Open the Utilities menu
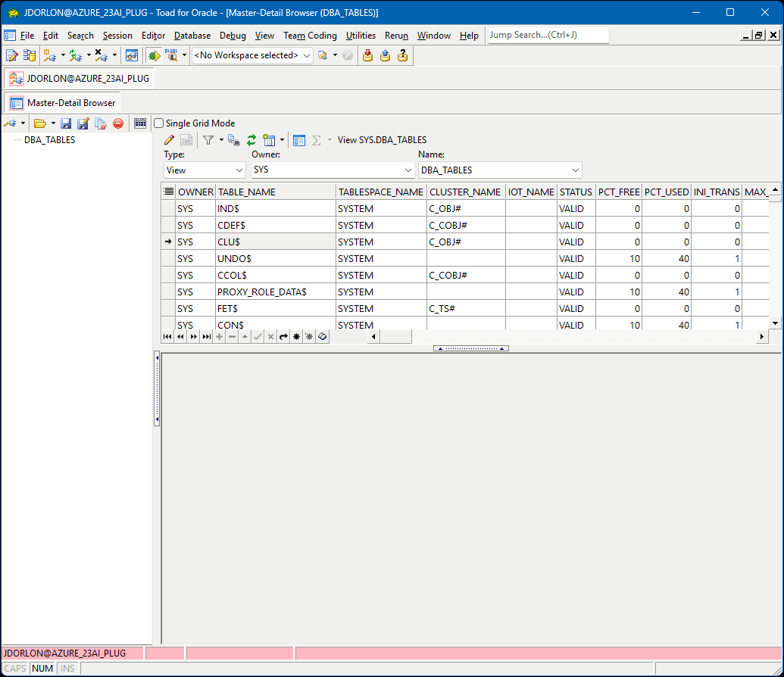784x677 pixels. tap(361, 36)
